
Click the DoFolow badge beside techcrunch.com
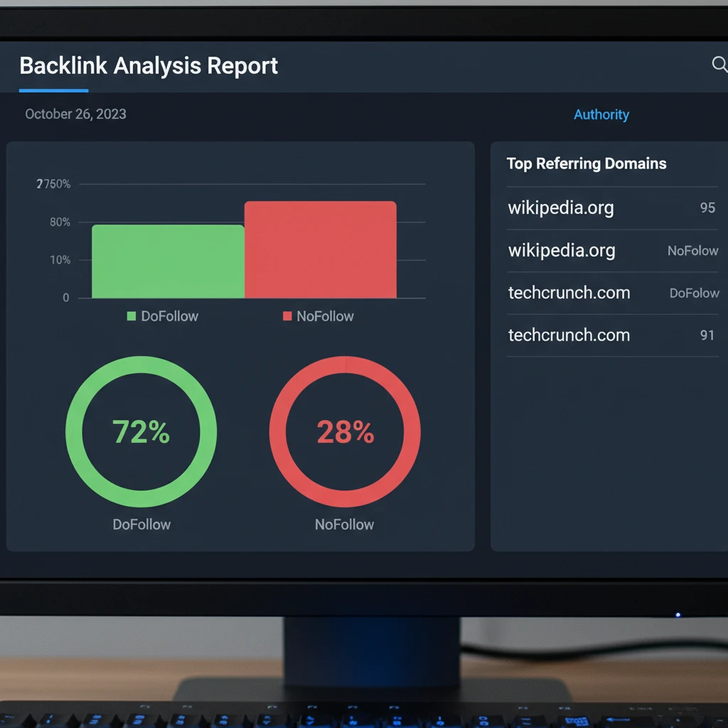click(694, 293)
